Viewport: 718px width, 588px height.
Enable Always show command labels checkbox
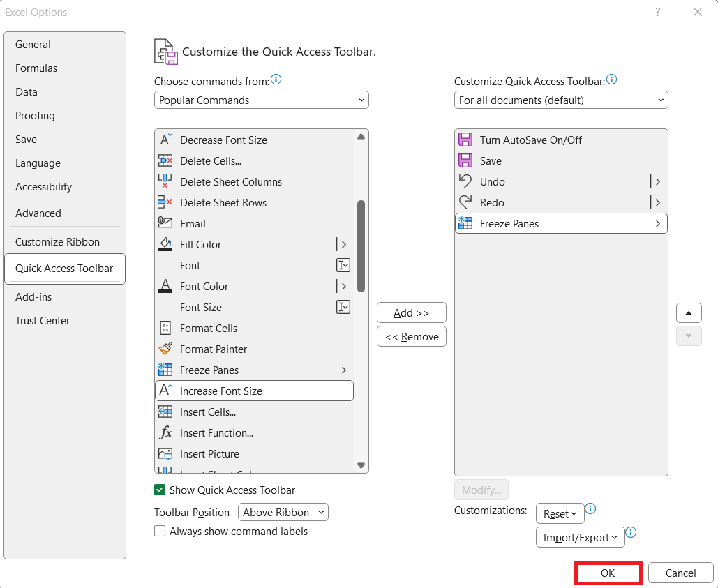pyautogui.click(x=160, y=532)
